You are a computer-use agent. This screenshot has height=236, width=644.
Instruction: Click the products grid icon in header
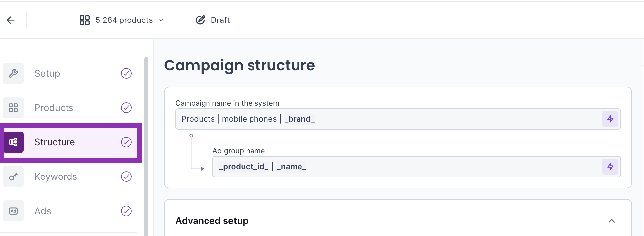coord(85,20)
